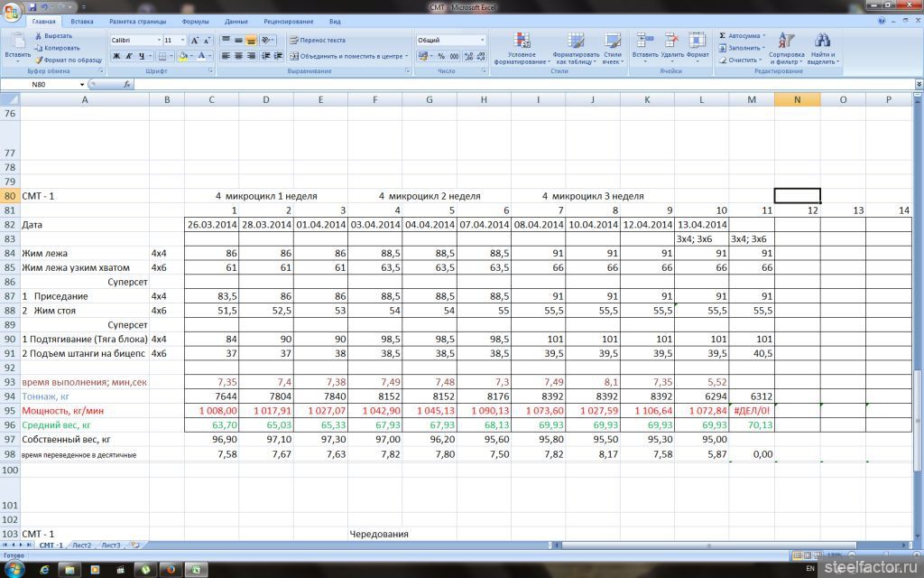Click the Save icon in quick access toolbar

(x=32, y=6)
